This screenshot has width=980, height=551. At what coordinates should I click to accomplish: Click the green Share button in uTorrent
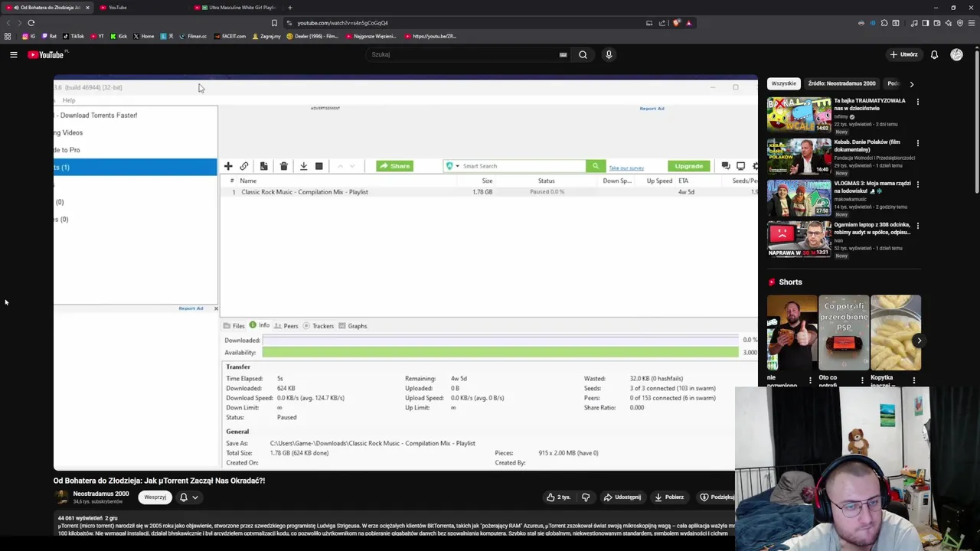click(x=395, y=166)
